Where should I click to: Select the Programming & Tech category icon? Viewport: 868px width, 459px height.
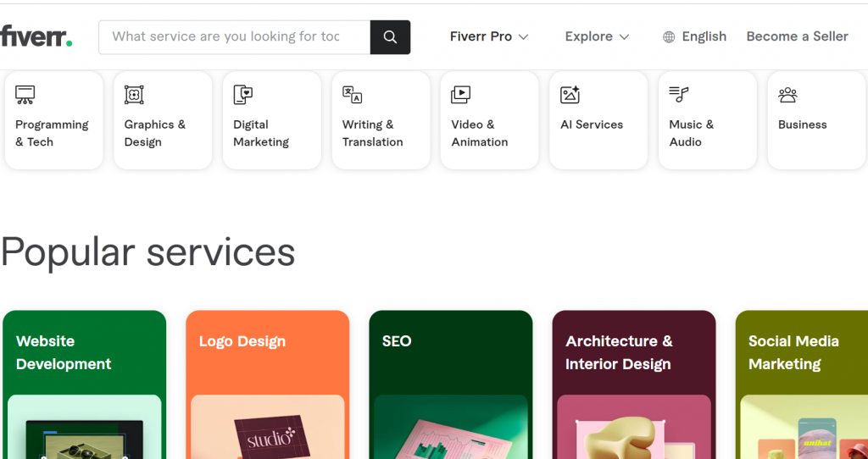point(25,95)
